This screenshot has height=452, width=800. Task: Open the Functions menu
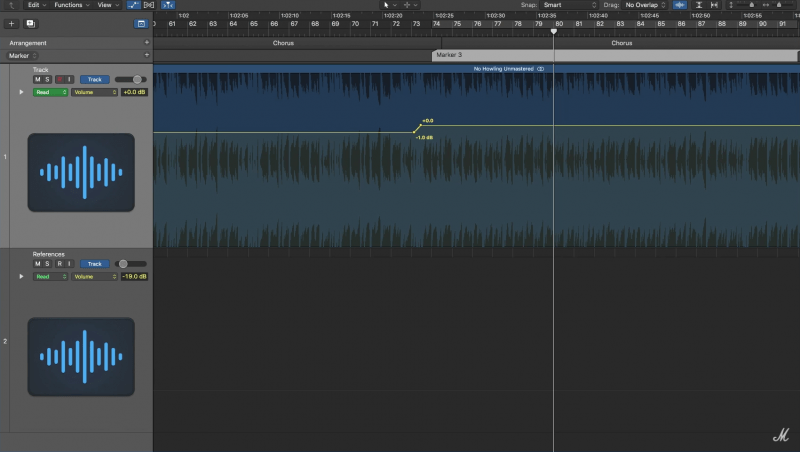(x=71, y=5)
